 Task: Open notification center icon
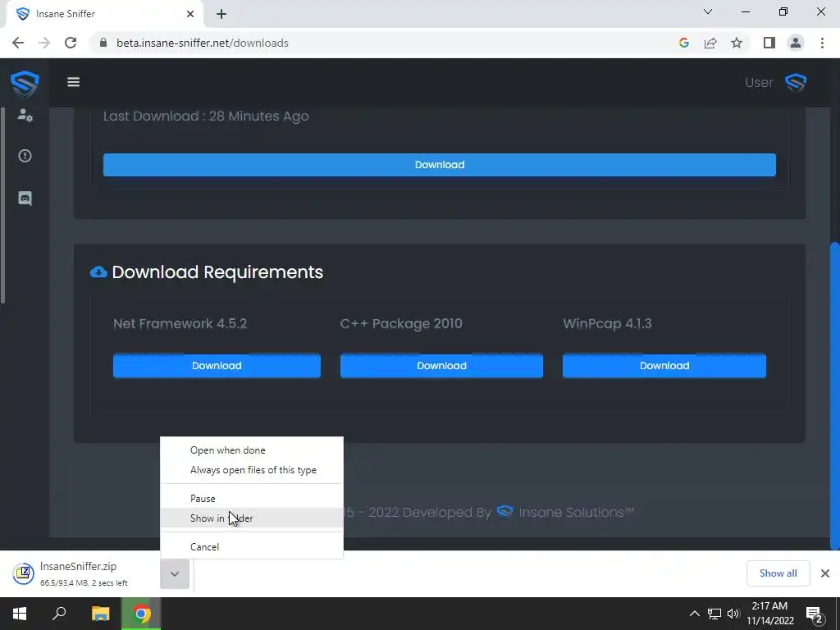(815, 614)
